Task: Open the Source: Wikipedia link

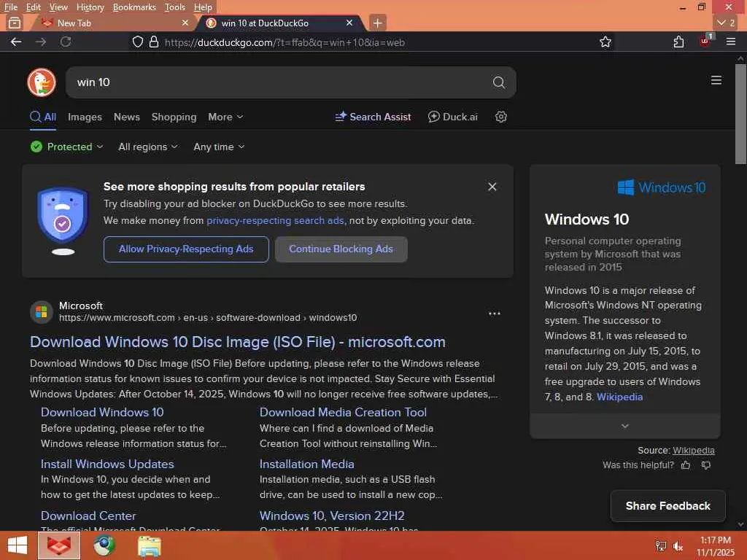Action: (x=693, y=450)
